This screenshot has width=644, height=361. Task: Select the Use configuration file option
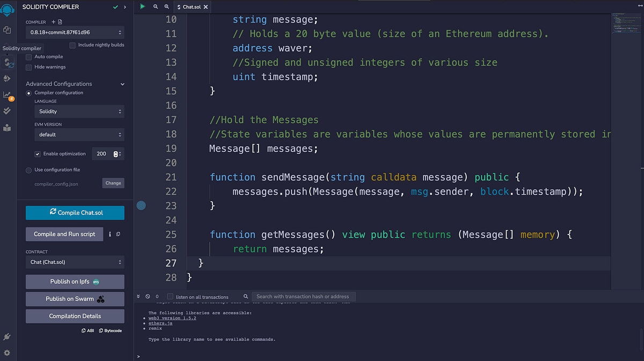point(28,170)
